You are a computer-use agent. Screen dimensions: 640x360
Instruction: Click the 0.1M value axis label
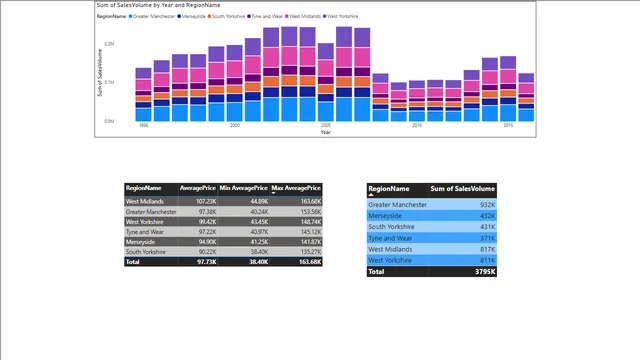(x=109, y=82)
